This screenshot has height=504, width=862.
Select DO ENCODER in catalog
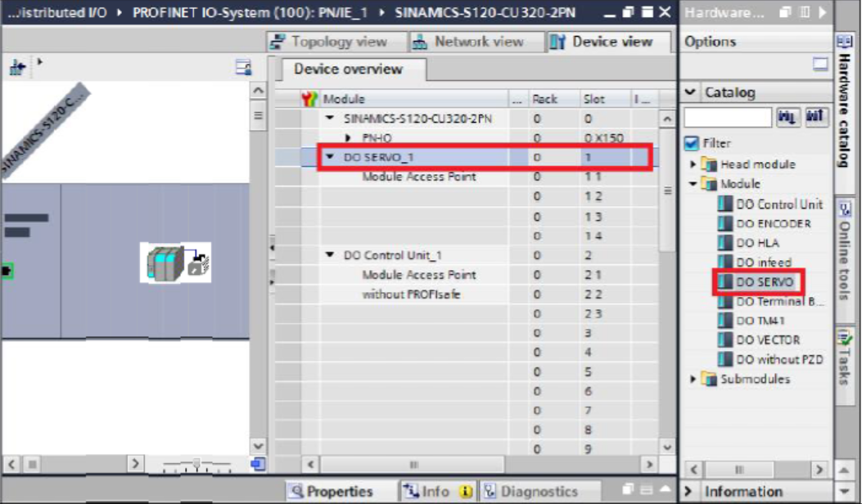[774, 223]
